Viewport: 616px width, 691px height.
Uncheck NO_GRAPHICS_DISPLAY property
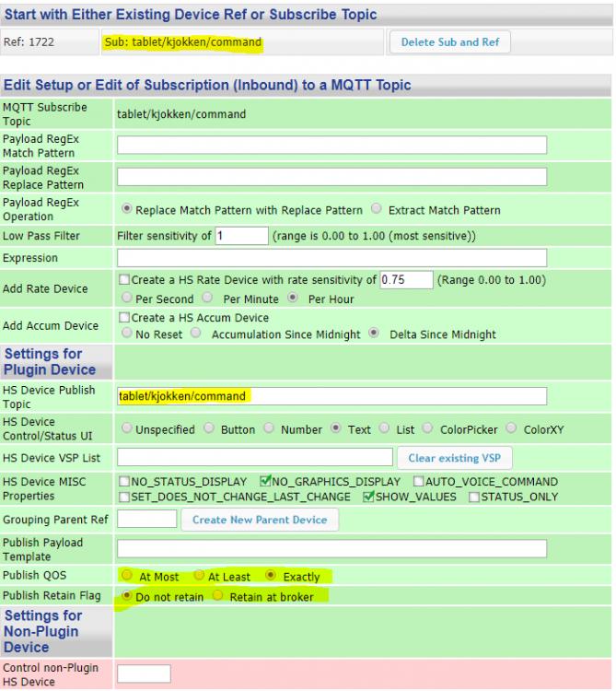click(265, 481)
